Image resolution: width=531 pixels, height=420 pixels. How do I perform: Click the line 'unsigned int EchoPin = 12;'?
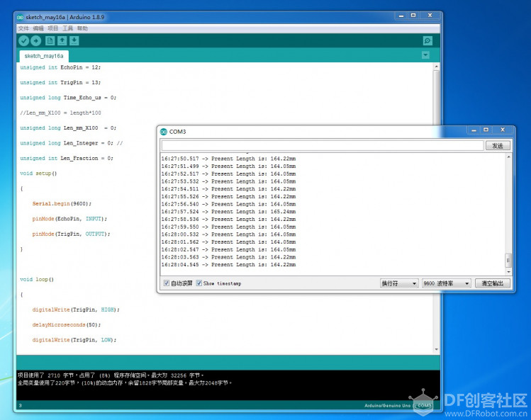[60, 67]
